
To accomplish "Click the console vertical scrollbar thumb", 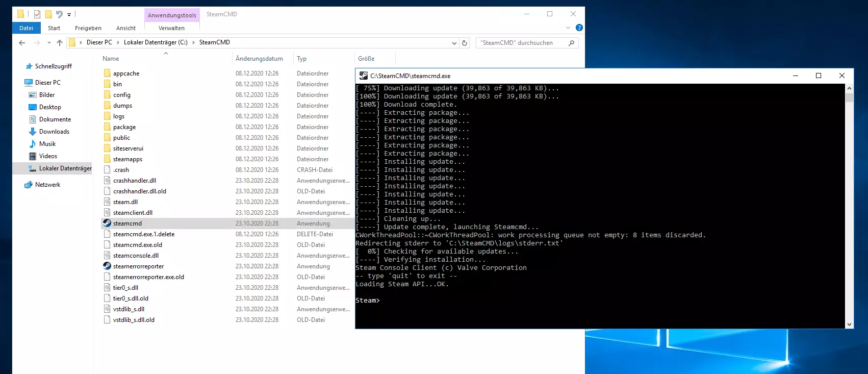I will (849, 97).
